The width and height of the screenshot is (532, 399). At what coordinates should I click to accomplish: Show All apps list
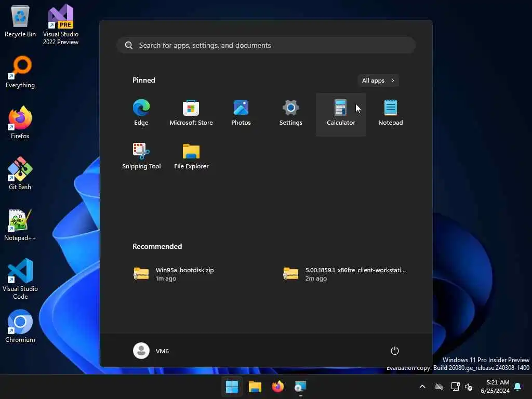378,81
